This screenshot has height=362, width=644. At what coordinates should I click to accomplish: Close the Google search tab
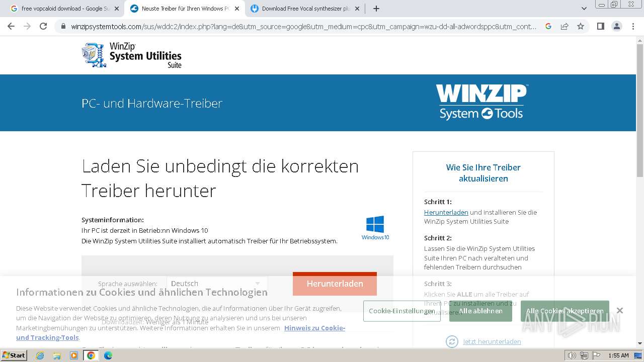(x=117, y=9)
